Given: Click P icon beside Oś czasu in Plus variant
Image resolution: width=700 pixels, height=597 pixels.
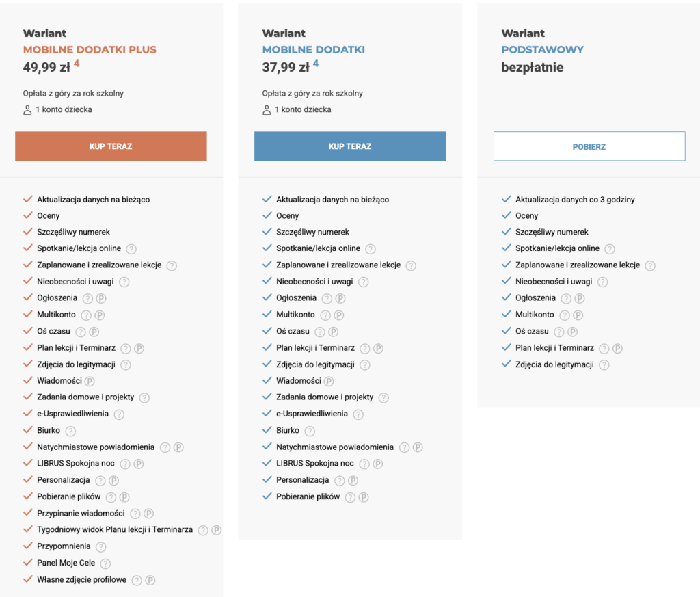Looking at the screenshot, I should (x=94, y=332).
